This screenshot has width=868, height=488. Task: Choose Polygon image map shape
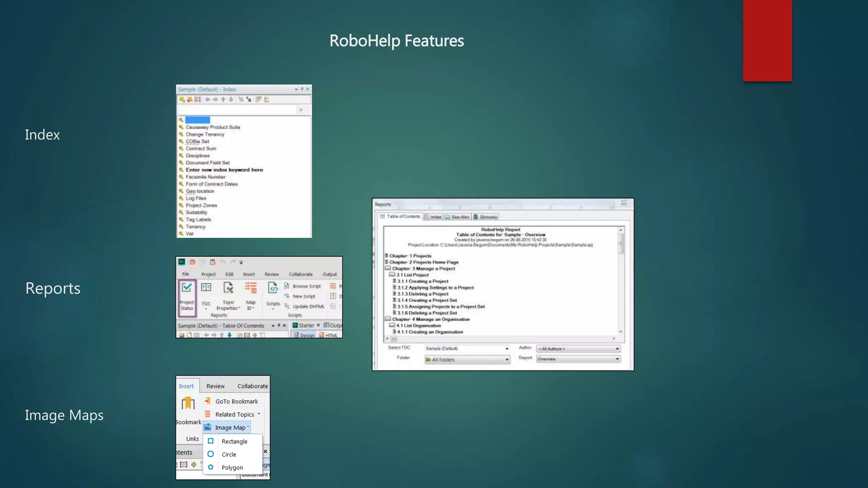point(233,468)
